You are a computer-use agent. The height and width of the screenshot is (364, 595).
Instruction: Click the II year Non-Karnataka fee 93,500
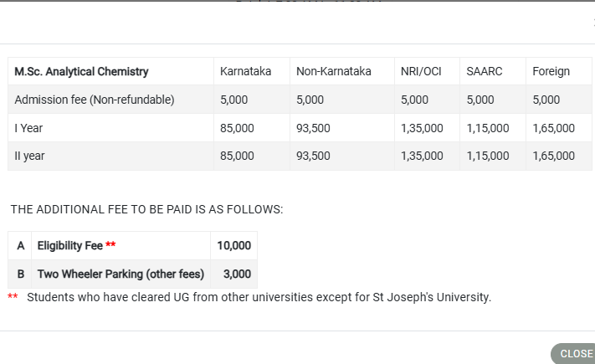[x=313, y=156]
